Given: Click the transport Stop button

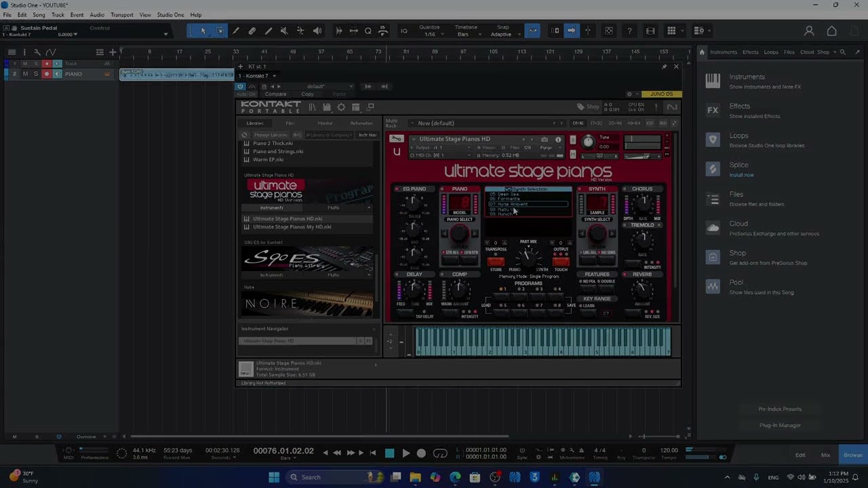Looking at the screenshot, I should (390, 453).
